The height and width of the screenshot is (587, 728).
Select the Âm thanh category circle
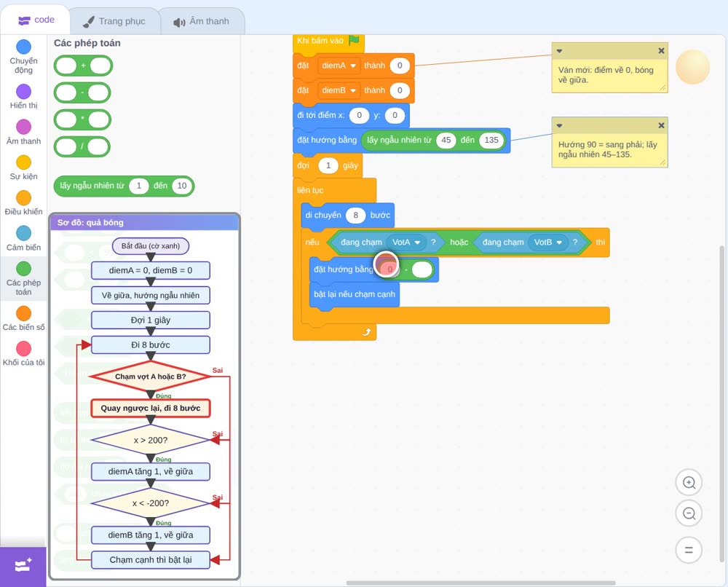click(x=23, y=126)
